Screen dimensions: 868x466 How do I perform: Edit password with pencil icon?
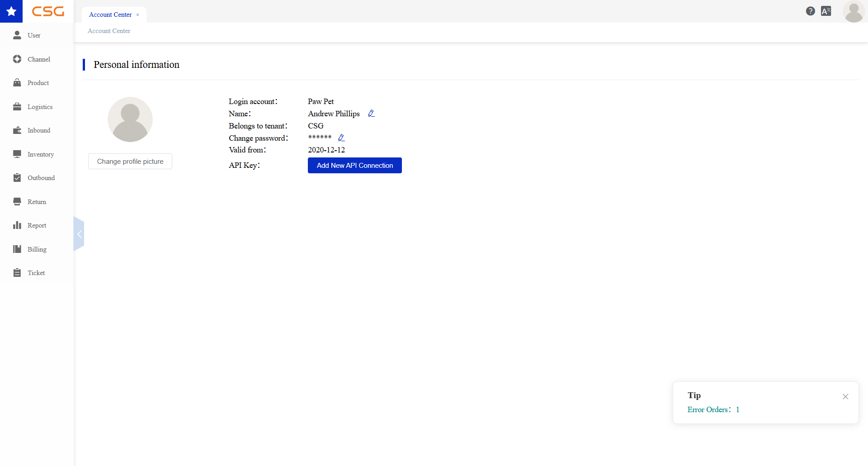(x=341, y=138)
